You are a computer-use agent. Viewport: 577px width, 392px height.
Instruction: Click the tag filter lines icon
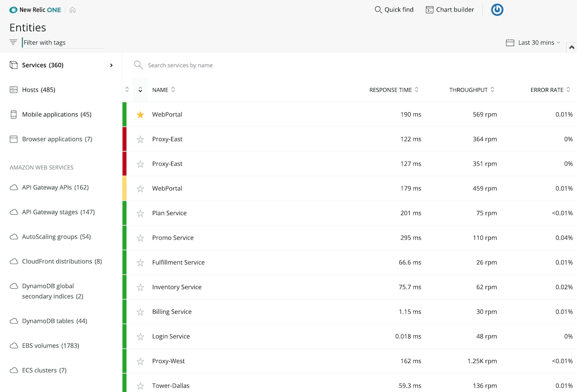pyautogui.click(x=13, y=42)
